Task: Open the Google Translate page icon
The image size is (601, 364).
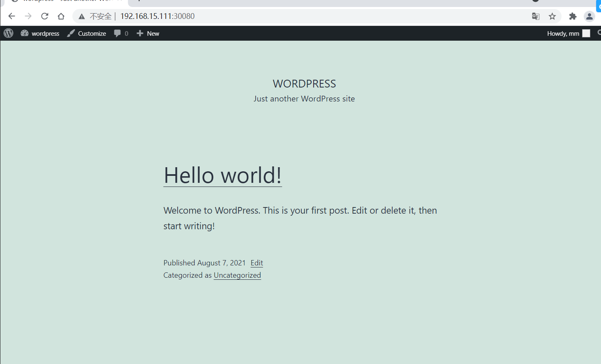Action: coord(536,16)
